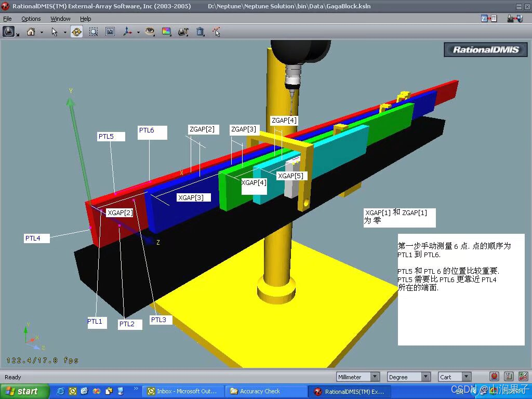Click the polyline pick cursor icon
This screenshot has width=532, height=399.
[x=217, y=32]
